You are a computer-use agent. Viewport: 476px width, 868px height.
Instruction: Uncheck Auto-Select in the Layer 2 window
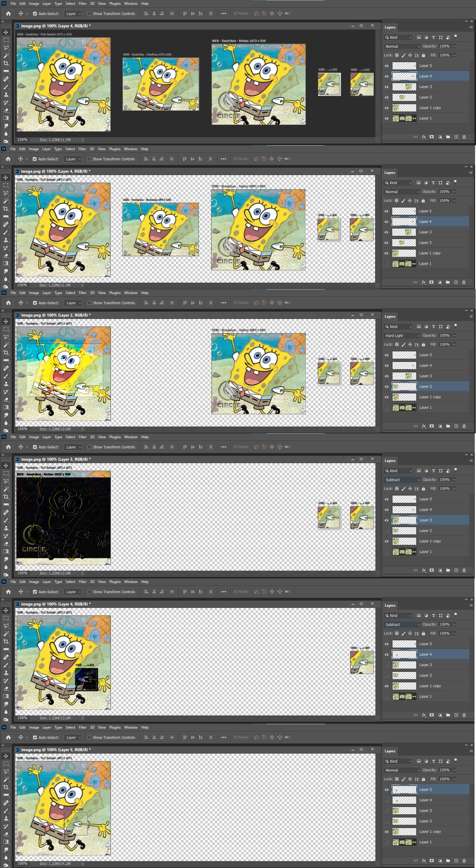(35, 303)
